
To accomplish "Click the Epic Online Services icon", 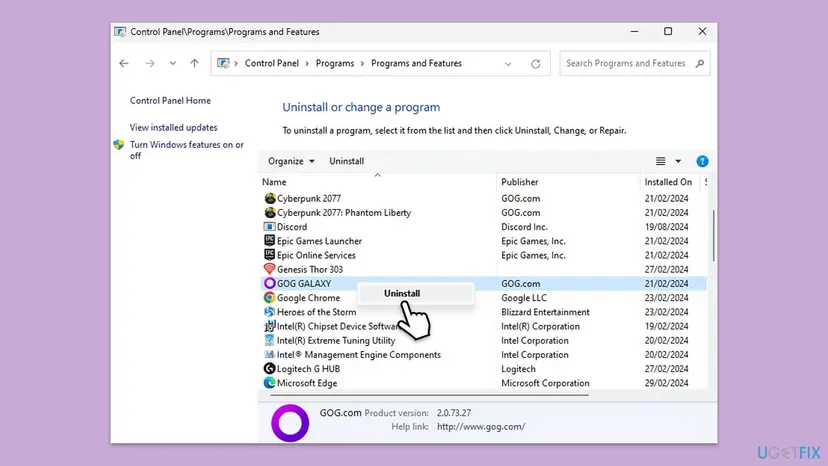I will pos(269,255).
